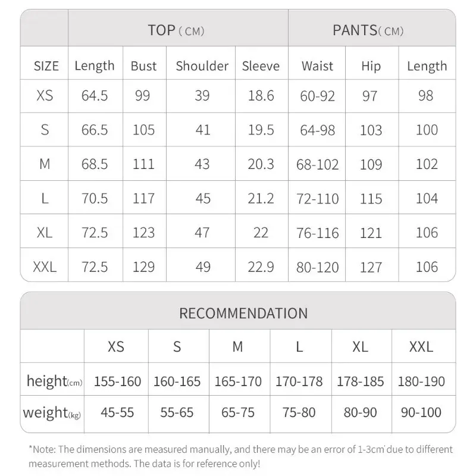Viewport: 476px width, 476px height.
Task: Select the 129 bust measurement cell
Action: point(143,267)
